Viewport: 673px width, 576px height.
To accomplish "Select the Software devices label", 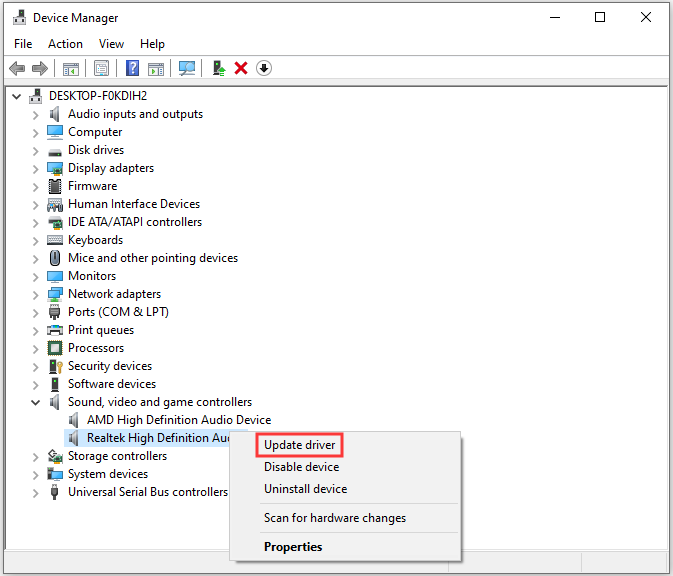I will pos(112,384).
